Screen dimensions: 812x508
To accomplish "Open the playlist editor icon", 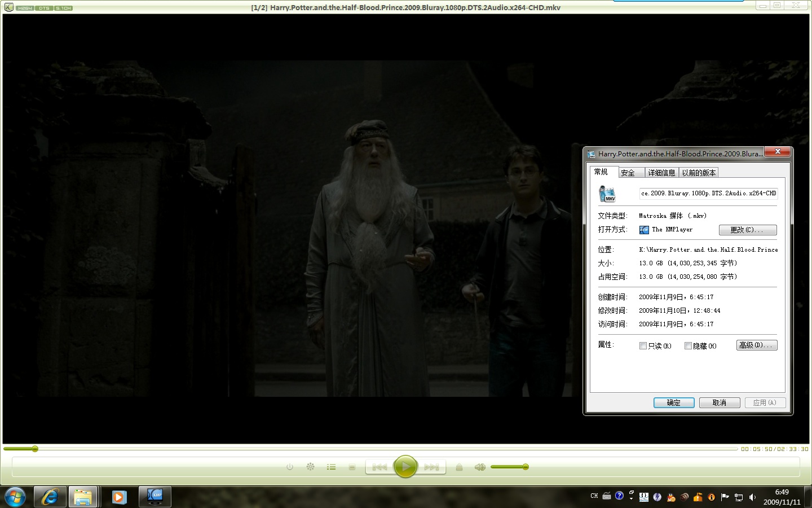I will (x=331, y=467).
